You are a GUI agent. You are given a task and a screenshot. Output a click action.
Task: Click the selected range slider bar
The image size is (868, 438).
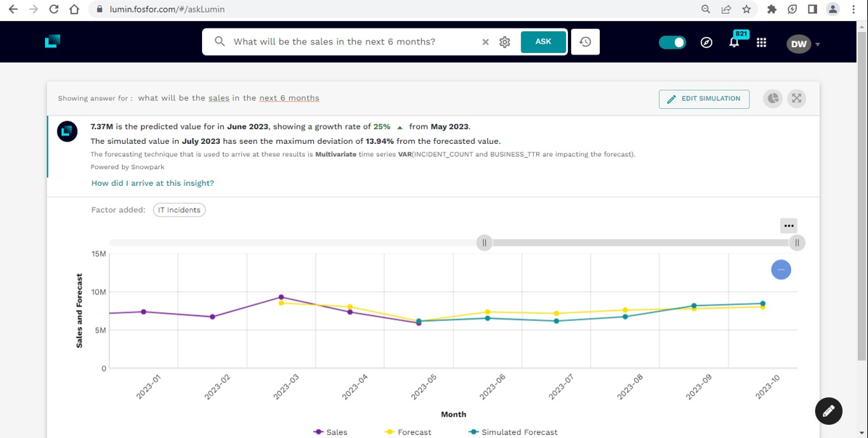point(641,243)
